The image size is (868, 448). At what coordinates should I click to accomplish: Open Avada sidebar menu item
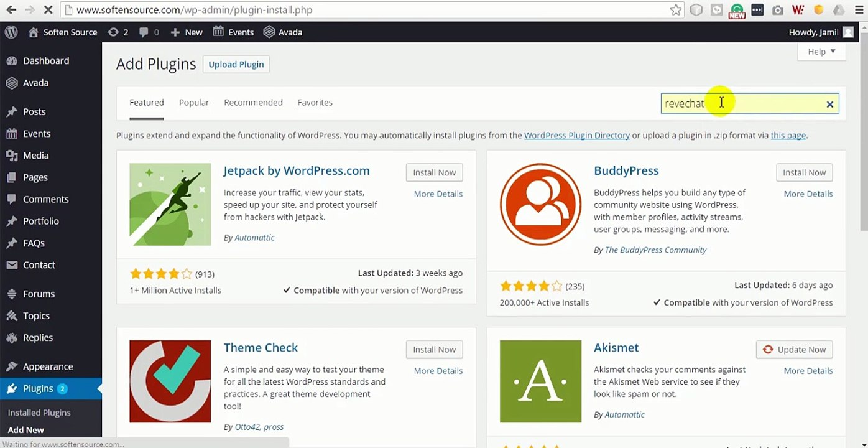35,83
